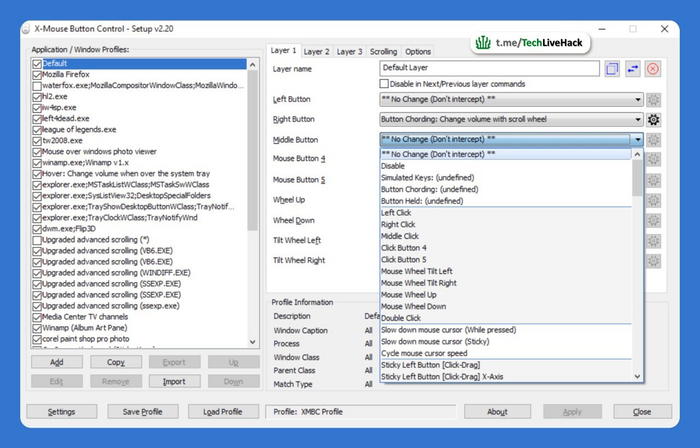Select Cycle mouse cursor speed option
This screenshot has height=448, width=700.
pyautogui.click(x=506, y=353)
